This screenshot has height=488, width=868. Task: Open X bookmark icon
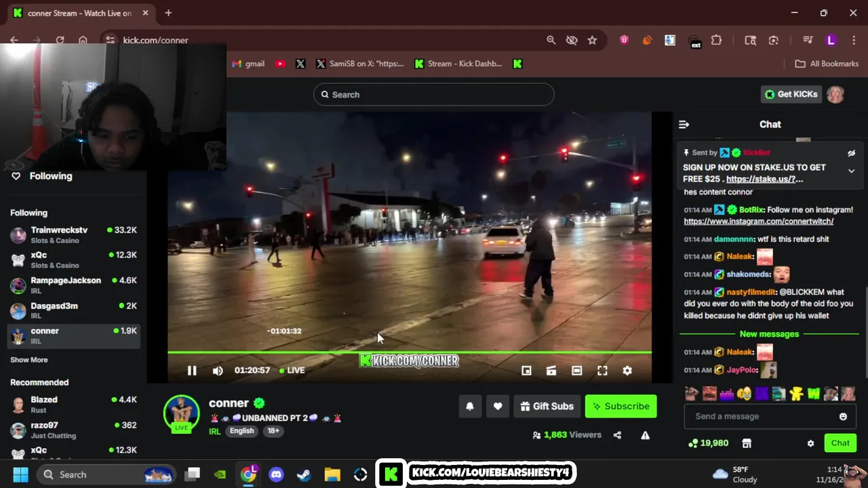(300, 64)
